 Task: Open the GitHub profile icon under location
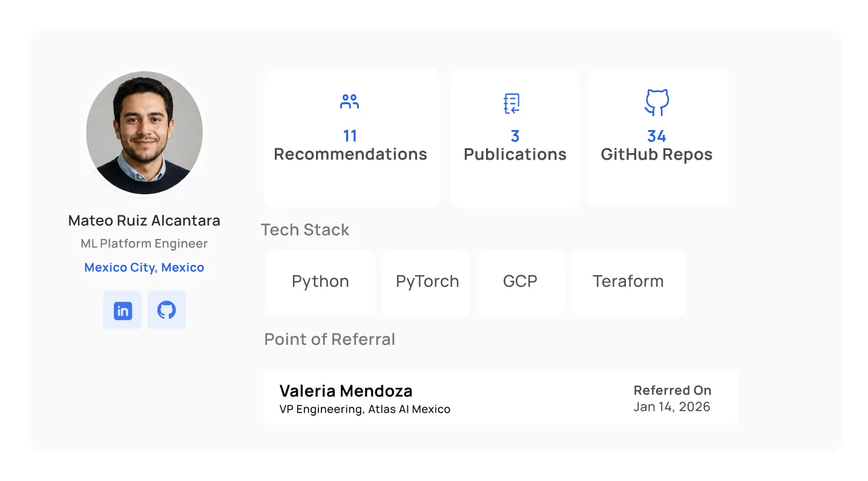pyautogui.click(x=166, y=310)
